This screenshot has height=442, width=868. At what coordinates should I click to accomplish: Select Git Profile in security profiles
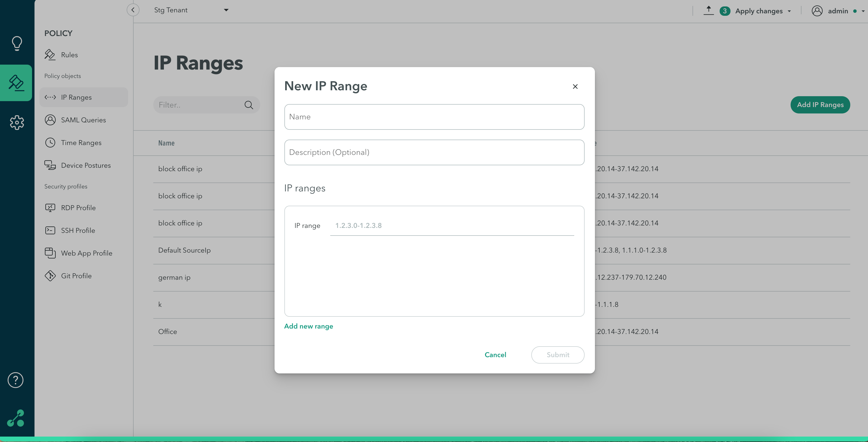[x=76, y=276]
